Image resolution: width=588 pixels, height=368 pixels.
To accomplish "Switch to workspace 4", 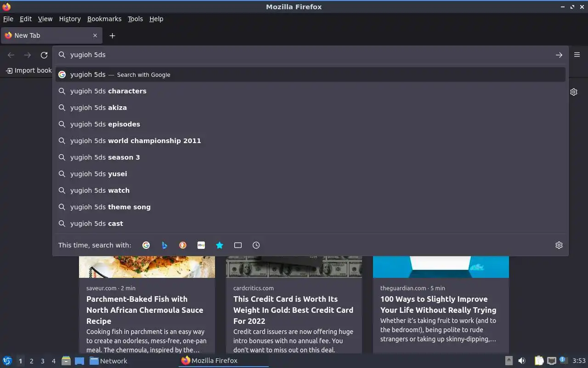I will click(x=53, y=361).
